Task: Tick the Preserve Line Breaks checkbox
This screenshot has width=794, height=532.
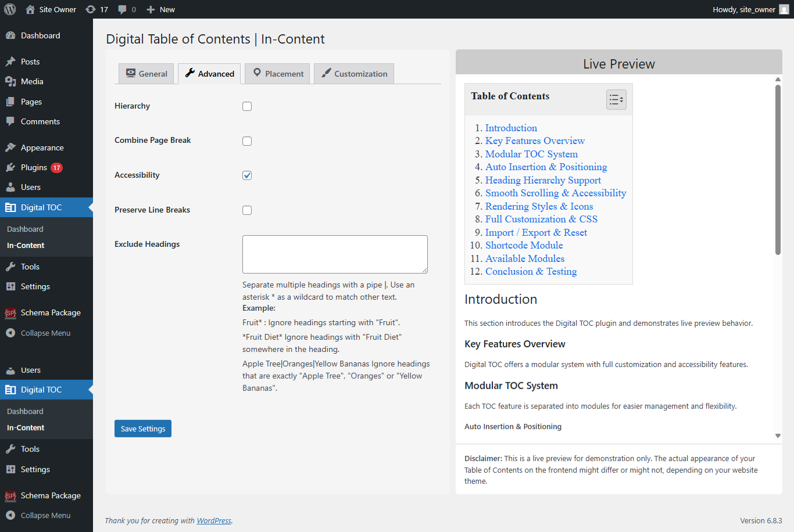Action: [x=247, y=210]
